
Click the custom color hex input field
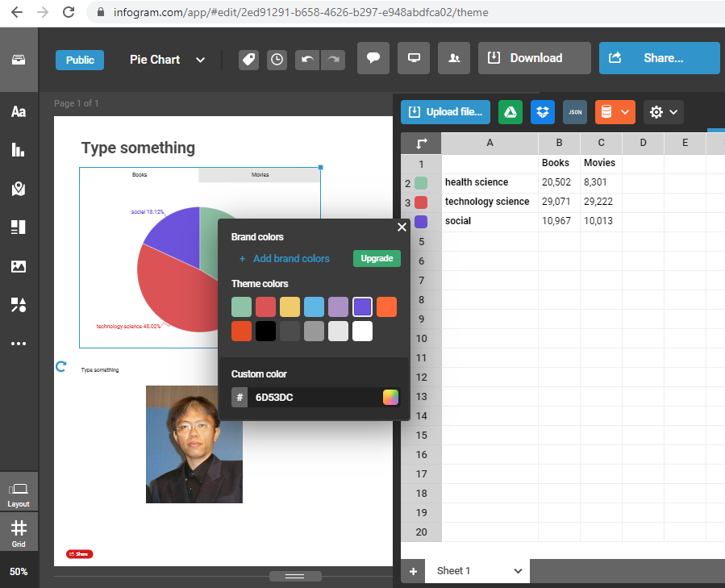(x=315, y=397)
